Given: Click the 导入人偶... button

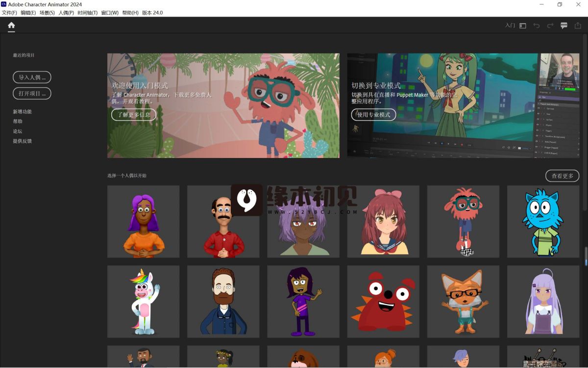Looking at the screenshot, I should (x=32, y=77).
